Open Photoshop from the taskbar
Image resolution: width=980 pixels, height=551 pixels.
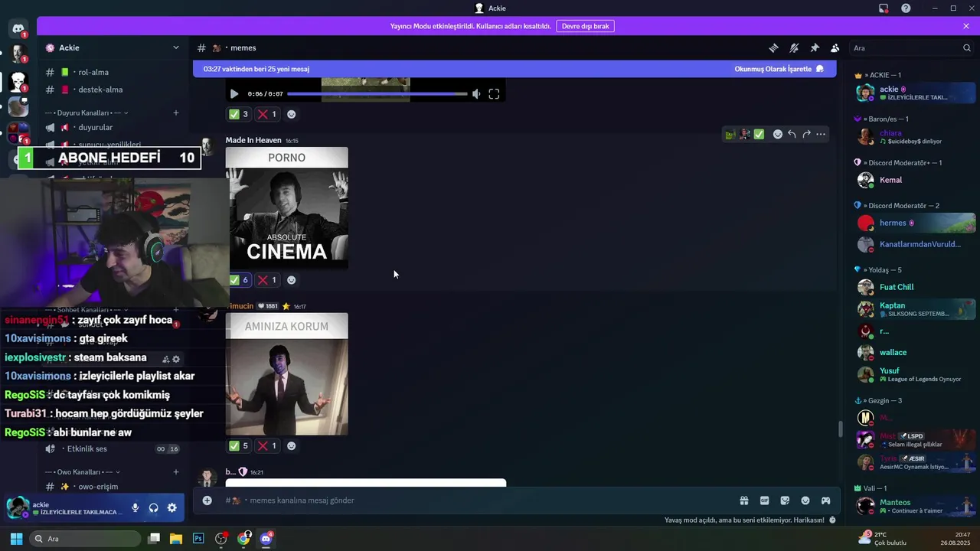pyautogui.click(x=198, y=539)
